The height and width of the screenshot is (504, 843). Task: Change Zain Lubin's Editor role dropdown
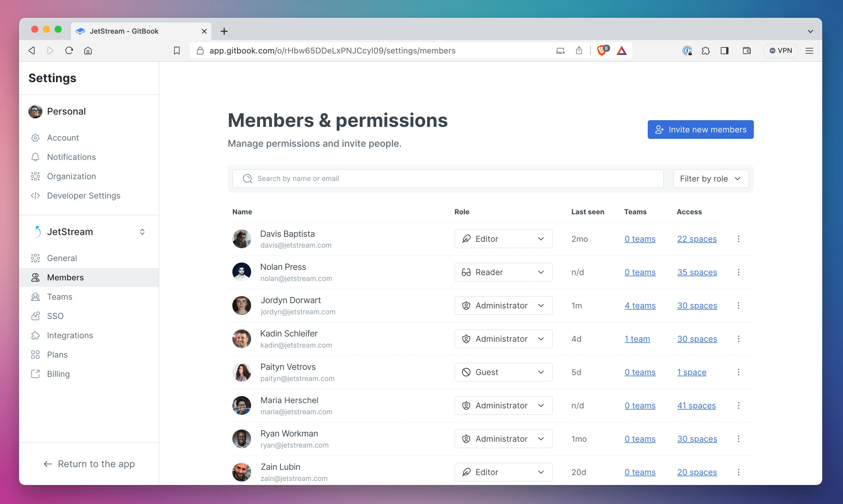[x=503, y=472]
